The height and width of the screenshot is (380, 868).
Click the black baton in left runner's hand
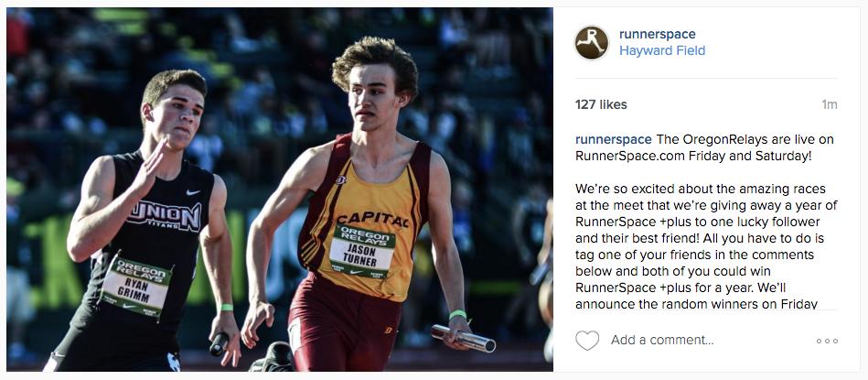click(219, 343)
